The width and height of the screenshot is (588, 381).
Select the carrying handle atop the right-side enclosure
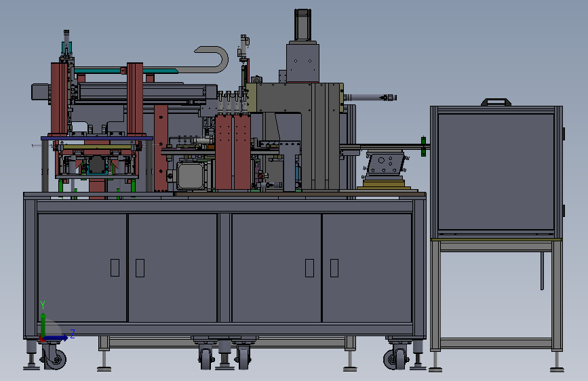(496, 102)
